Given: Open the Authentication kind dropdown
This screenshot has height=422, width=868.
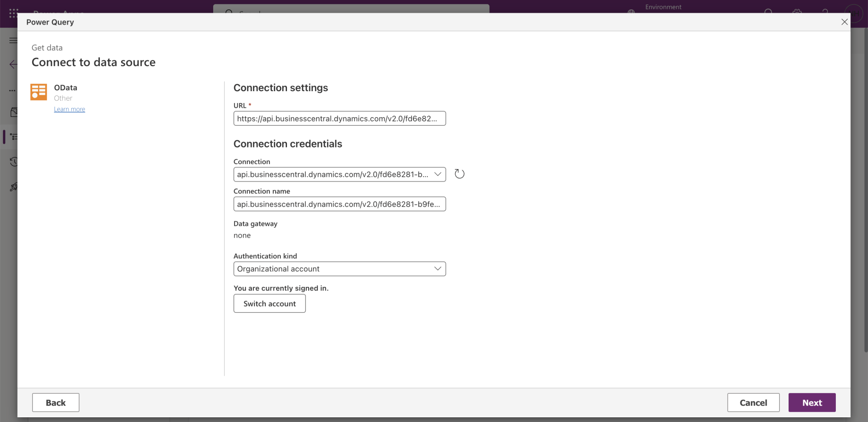Looking at the screenshot, I should click(x=339, y=269).
